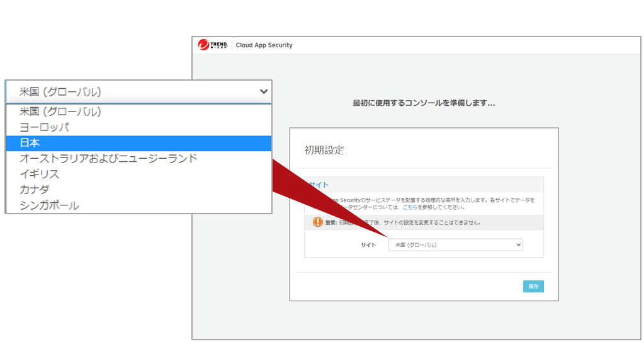Screen dimensions: 644x344
Task: Pick シンガポール from the site options
Action: point(49,205)
